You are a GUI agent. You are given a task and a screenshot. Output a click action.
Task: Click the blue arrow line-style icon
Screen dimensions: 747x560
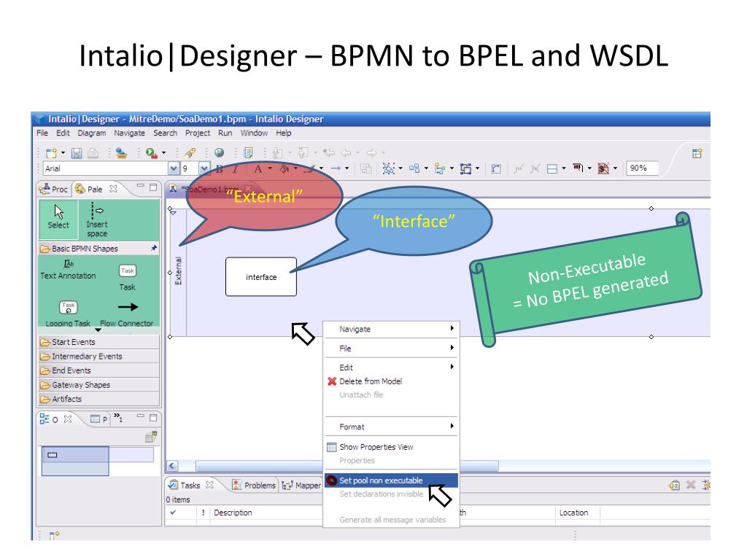click(x=336, y=168)
